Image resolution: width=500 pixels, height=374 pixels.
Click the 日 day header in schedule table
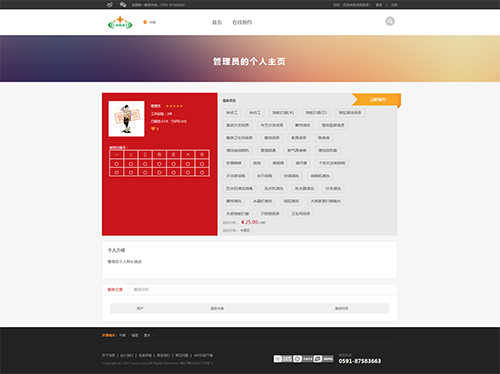(202, 155)
